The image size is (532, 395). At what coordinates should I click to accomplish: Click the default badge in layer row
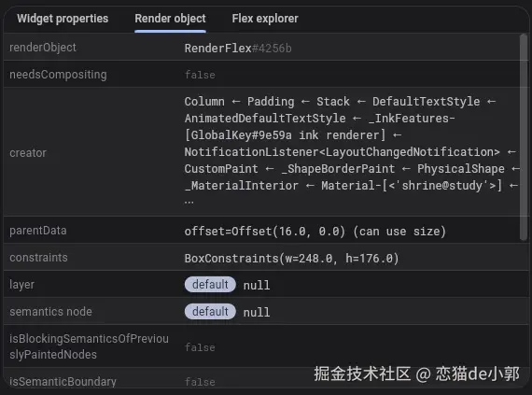[x=210, y=285]
